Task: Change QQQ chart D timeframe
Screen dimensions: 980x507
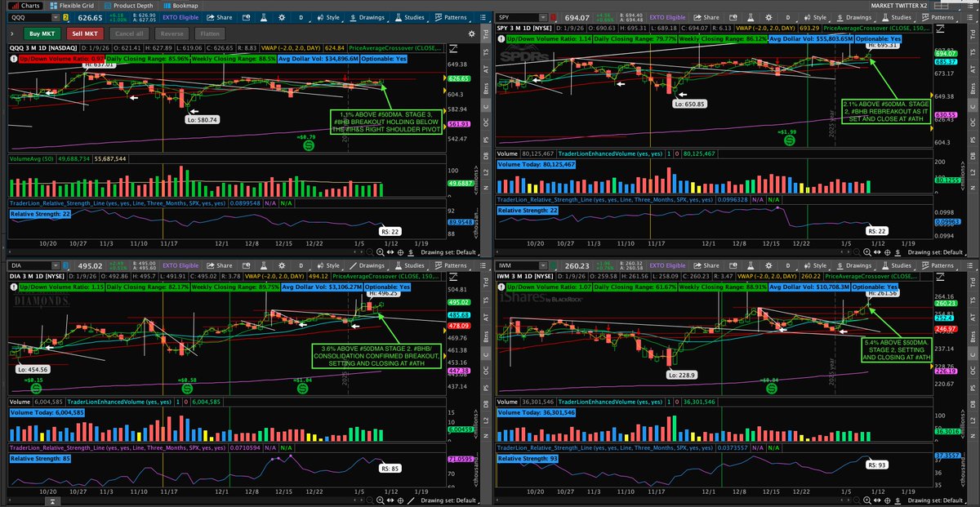Action: pyautogui.click(x=301, y=18)
